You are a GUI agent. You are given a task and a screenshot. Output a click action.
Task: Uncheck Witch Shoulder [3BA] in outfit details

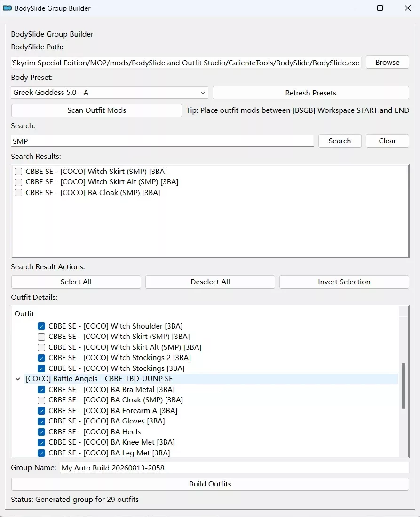41,326
